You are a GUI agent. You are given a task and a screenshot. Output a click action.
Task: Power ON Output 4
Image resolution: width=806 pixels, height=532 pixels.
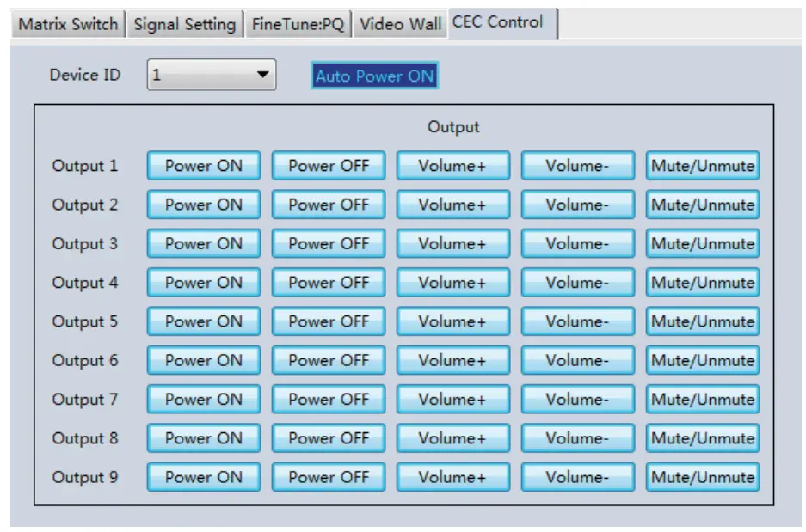202,282
